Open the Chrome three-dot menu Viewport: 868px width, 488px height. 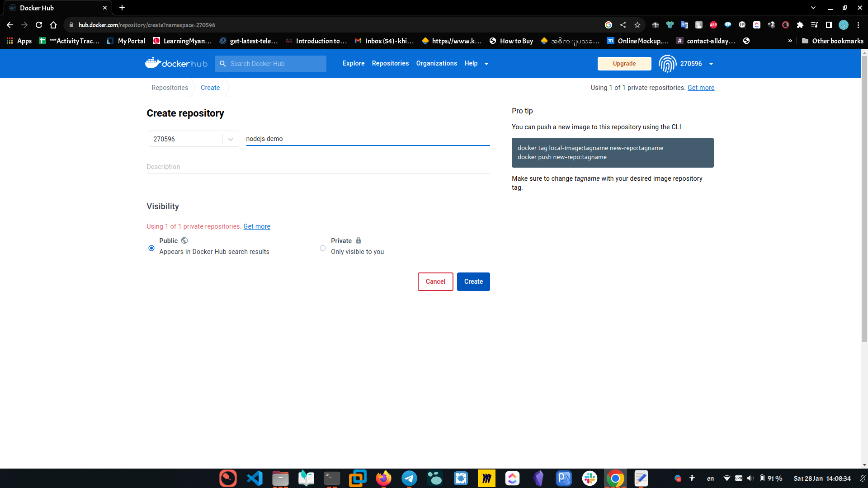coord(858,25)
